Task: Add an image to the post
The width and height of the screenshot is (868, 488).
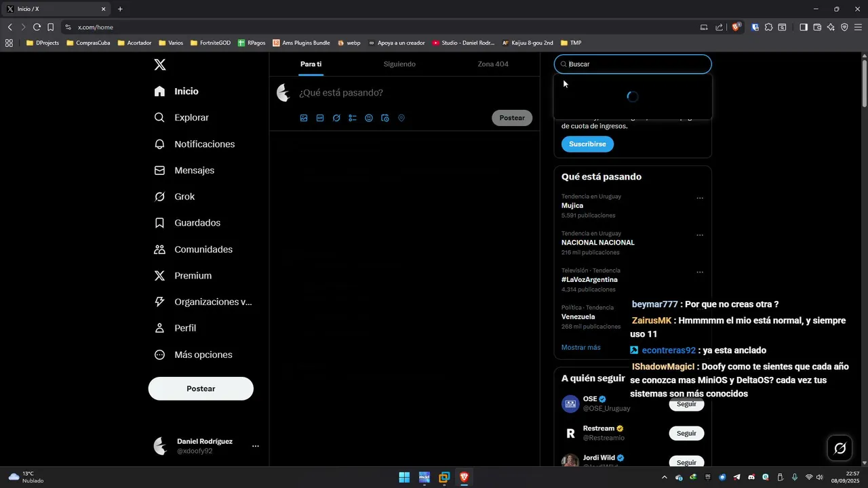Action: click(304, 118)
